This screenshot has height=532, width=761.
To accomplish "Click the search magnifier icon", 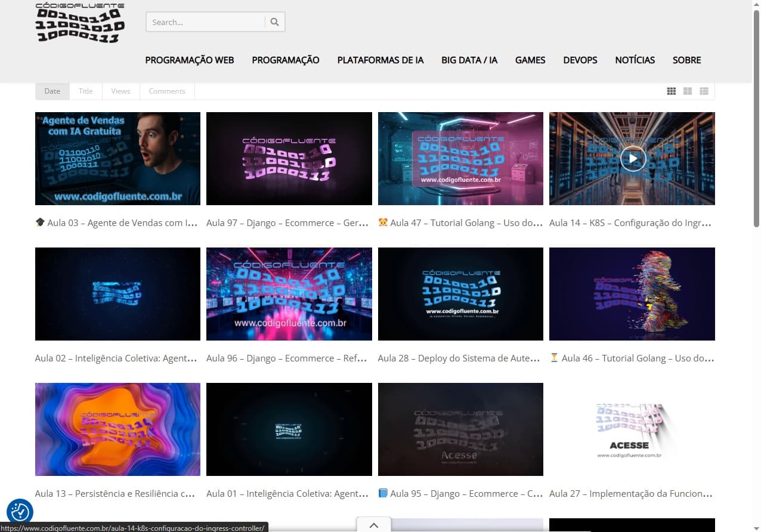I will [x=274, y=22].
